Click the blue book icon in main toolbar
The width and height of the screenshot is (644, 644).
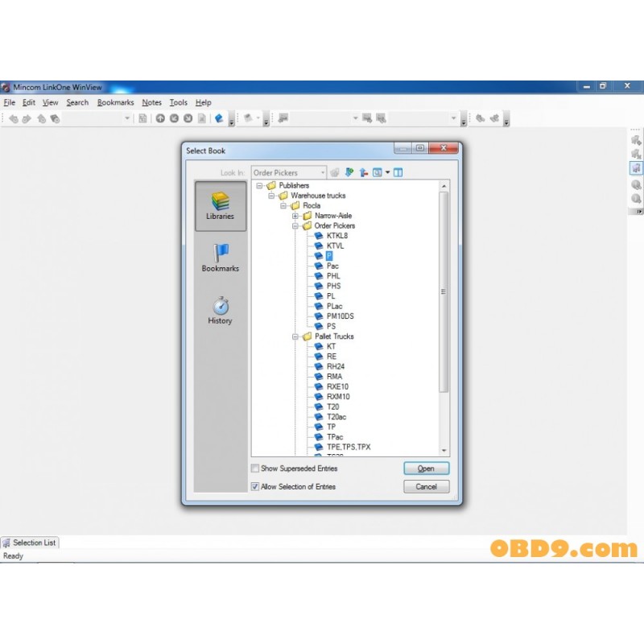(x=218, y=118)
